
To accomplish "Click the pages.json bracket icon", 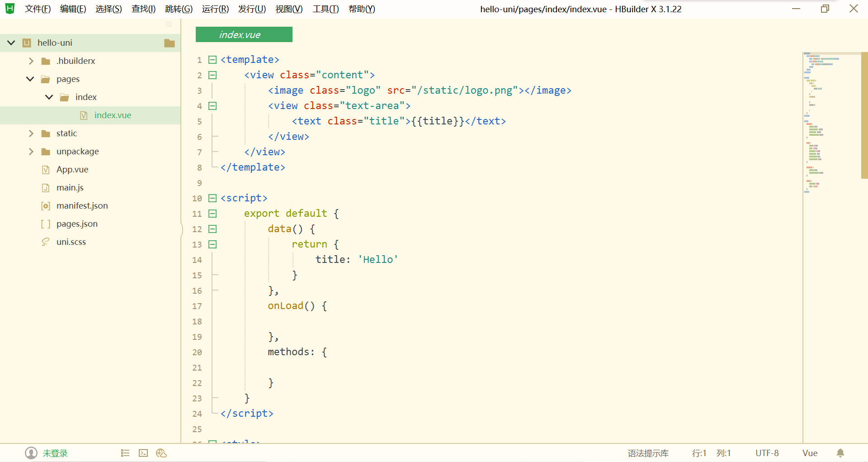I will (x=46, y=224).
